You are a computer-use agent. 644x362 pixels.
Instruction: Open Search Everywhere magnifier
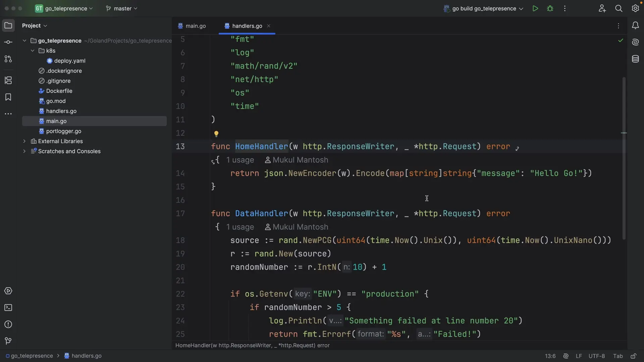pyautogui.click(x=619, y=8)
